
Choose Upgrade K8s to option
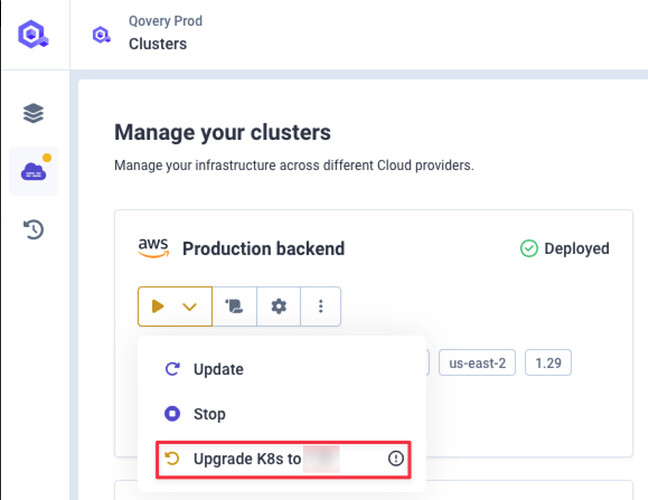[283, 460]
